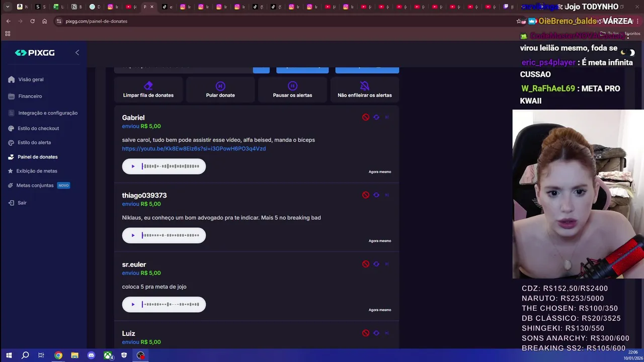Switch to the Excel-icon browser tab
This screenshot has height=362, width=644.
(58, 7)
